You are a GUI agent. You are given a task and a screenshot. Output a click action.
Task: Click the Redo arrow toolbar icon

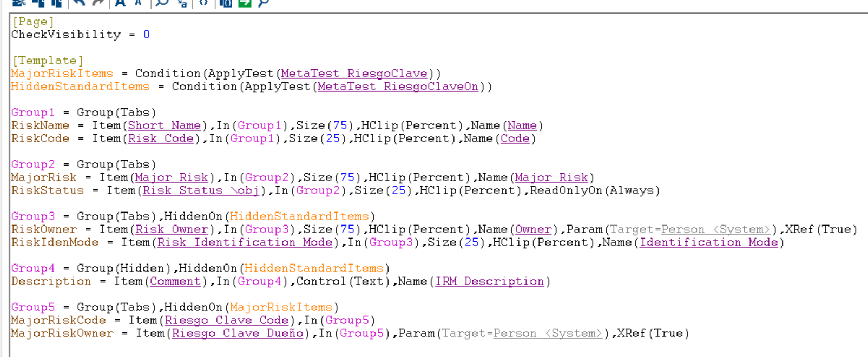click(98, 3)
